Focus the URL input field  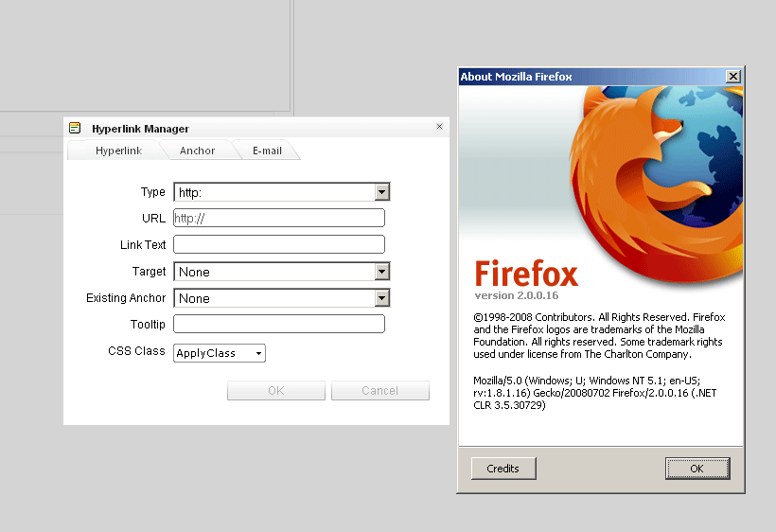coord(279,218)
